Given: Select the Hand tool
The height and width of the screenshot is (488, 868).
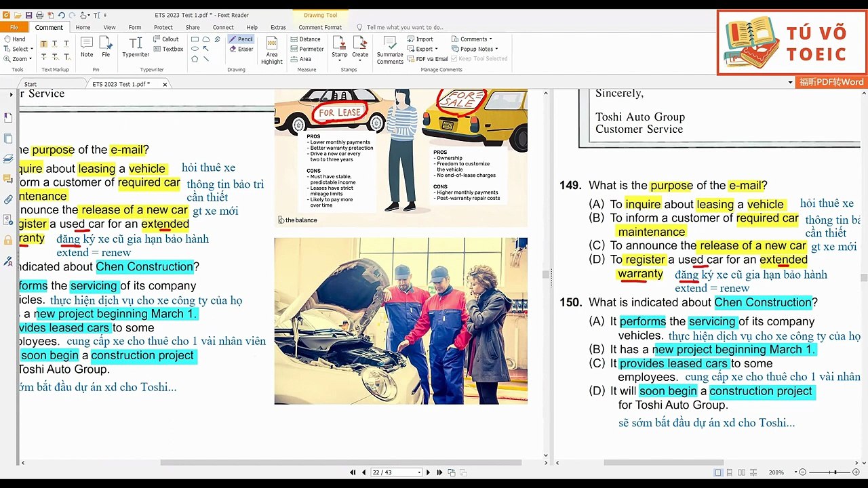Looking at the screenshot, I should tap(15, 39).
